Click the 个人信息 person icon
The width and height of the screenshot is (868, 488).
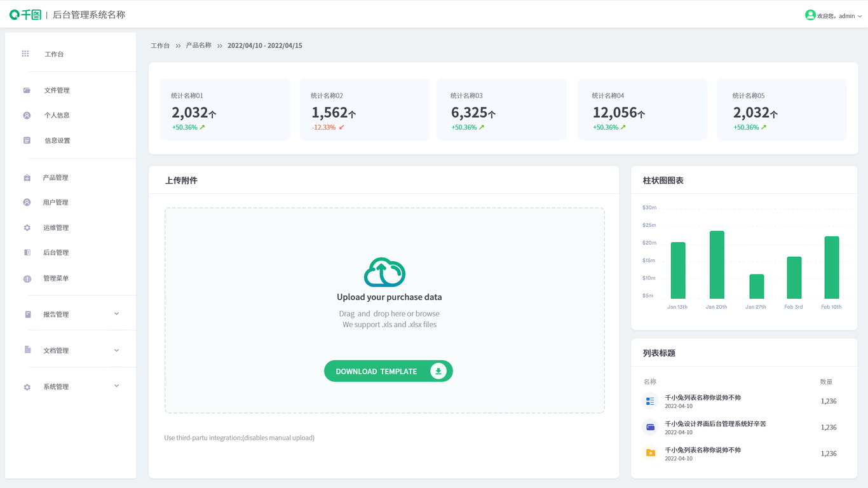click(27, 116)
